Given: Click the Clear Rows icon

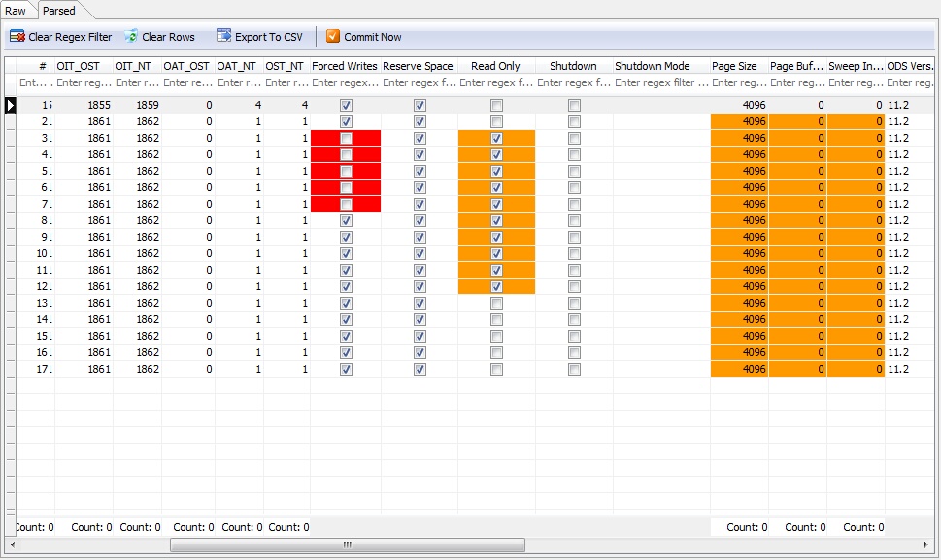Looking at the screenshot, I should tap(131, 37).
